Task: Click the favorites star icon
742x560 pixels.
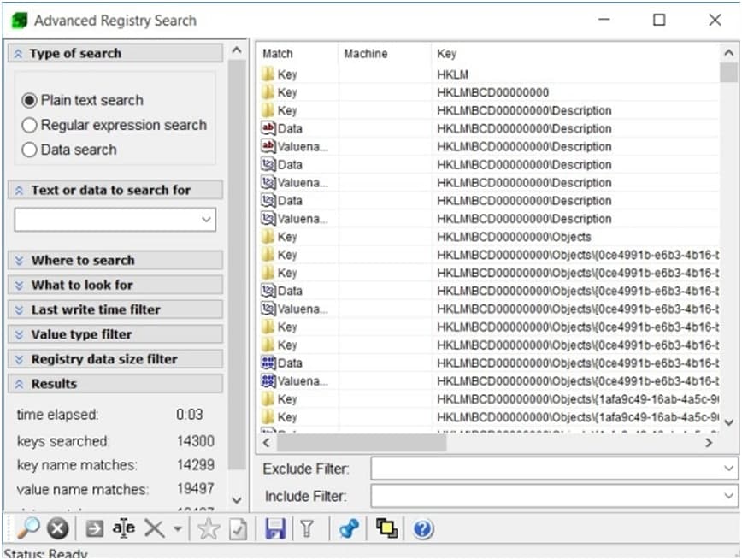Action: coord(208,528)
